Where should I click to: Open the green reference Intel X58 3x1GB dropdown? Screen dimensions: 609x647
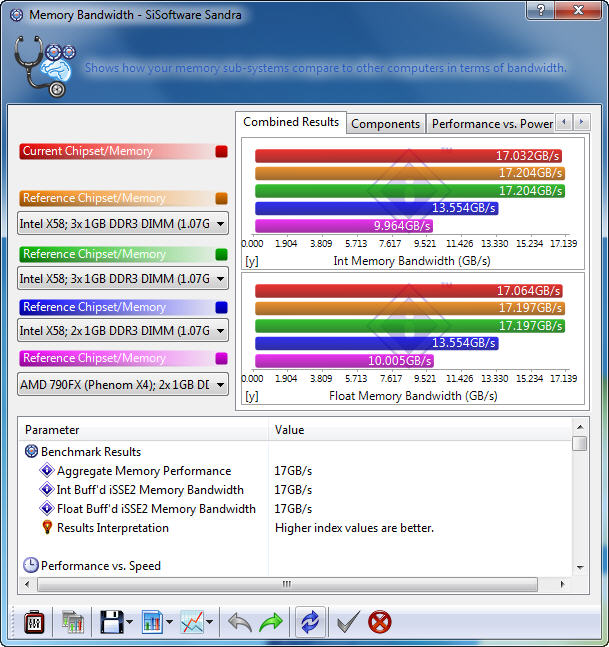pos(123,279)
